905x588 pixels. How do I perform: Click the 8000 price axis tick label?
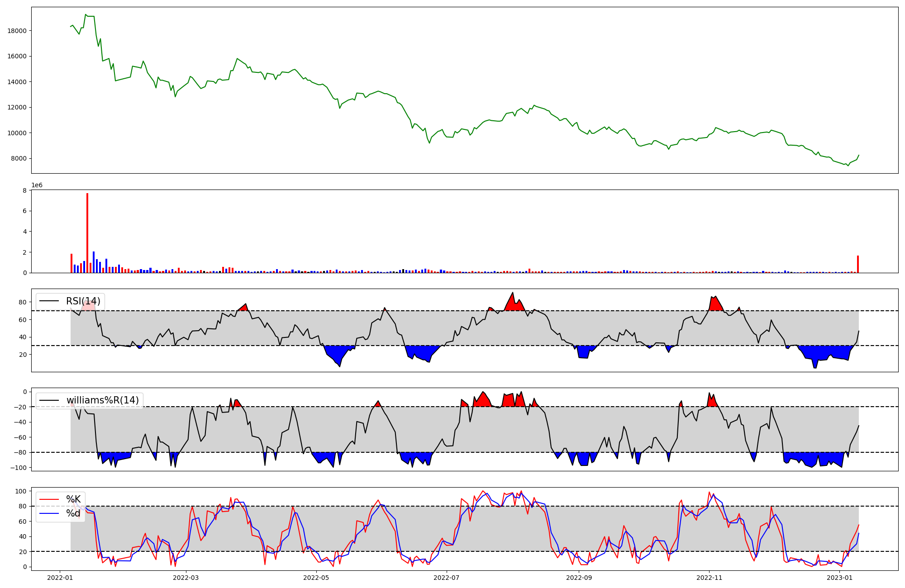point(19,159)
